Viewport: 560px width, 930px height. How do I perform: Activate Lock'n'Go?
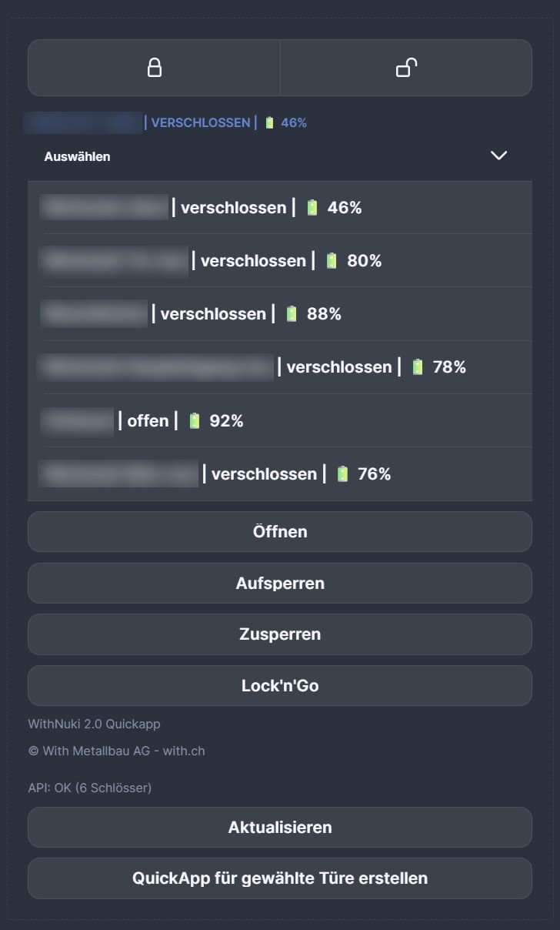click(x=280, y=685)
